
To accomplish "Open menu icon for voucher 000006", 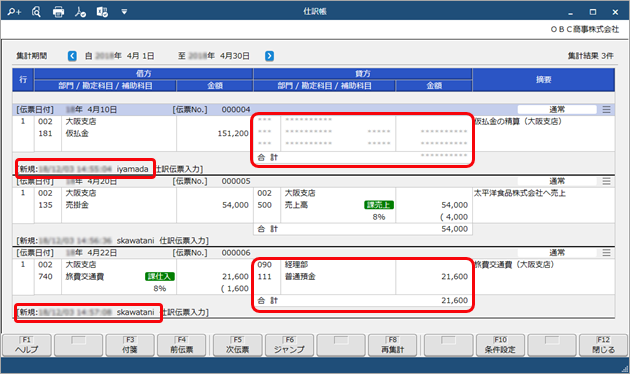I will (x=606, y=253).
